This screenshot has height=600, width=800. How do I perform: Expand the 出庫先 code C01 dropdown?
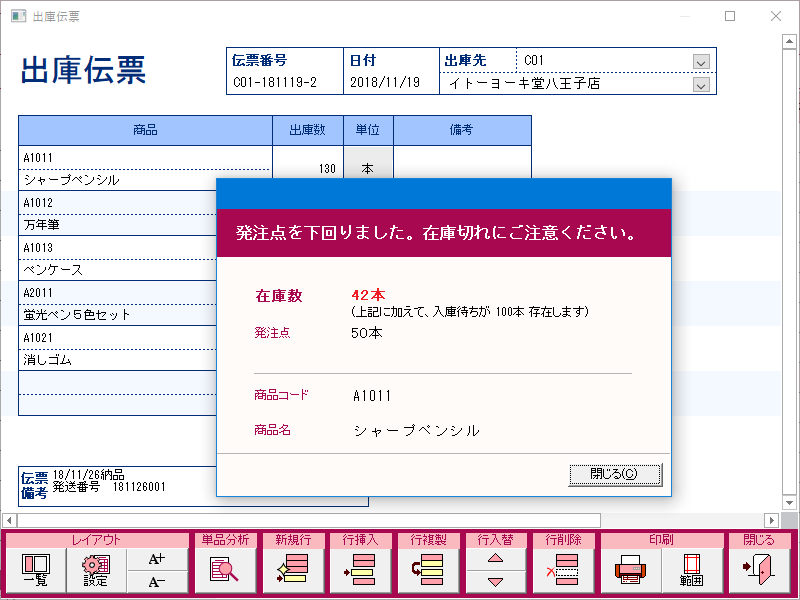coord(701,61)
